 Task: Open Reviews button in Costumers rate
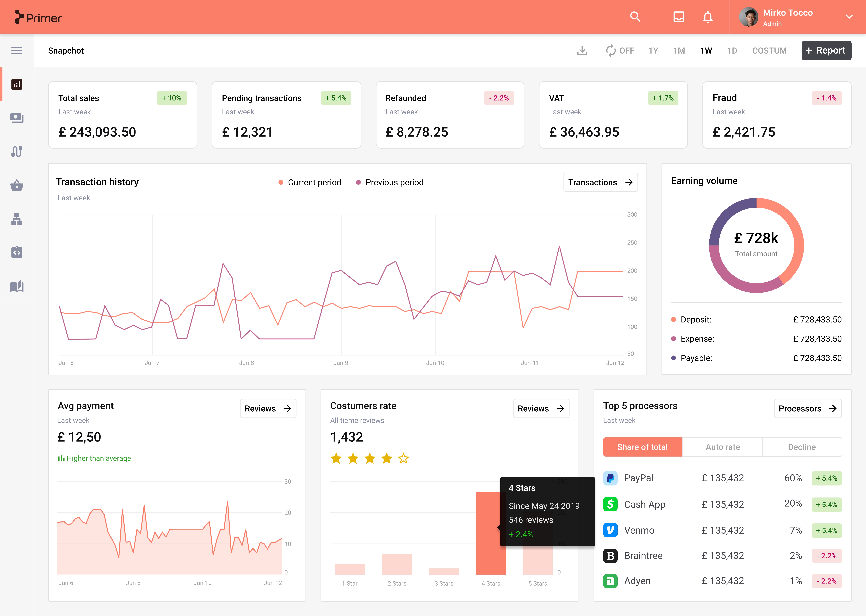[541, 409]
